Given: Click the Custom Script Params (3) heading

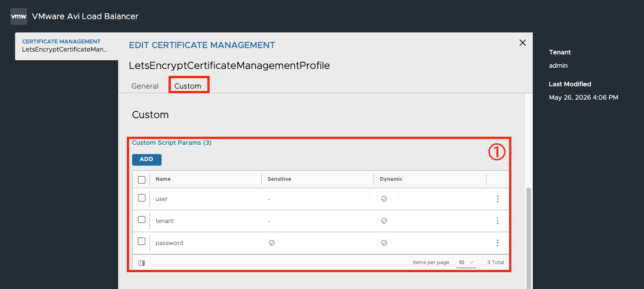Looking at the screenshot, I should click(171, 143).
